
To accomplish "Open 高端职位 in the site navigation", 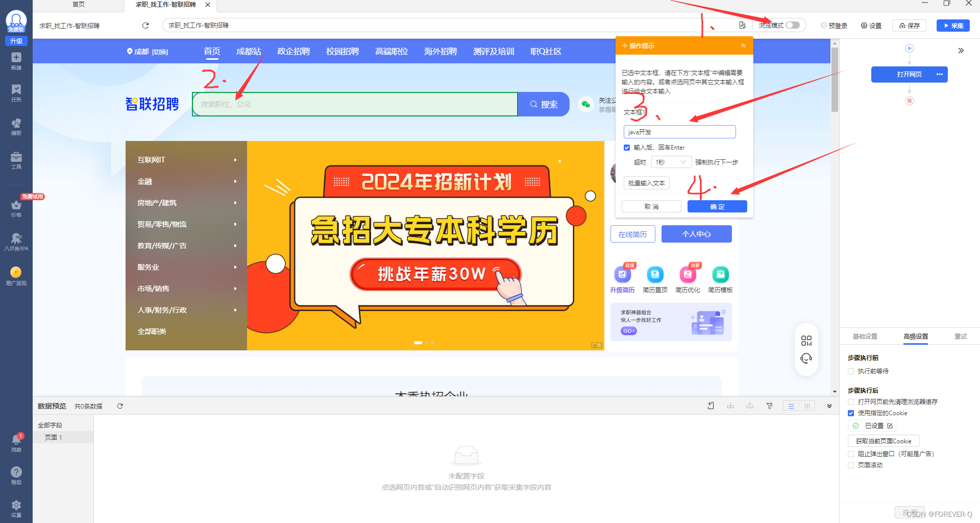I will pos(391,52).
